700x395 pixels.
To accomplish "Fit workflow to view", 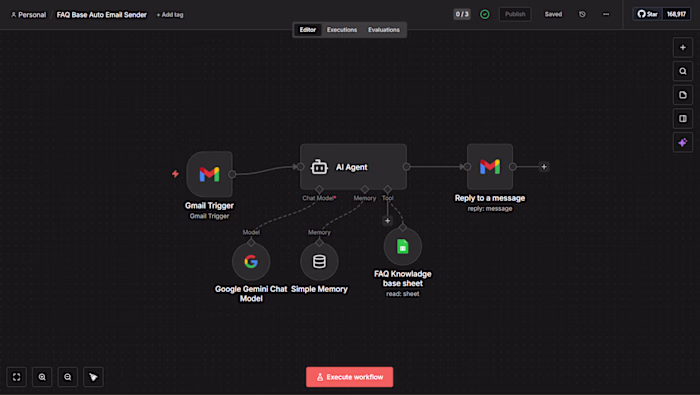I will pyautogui.click(x=17, y=377).
